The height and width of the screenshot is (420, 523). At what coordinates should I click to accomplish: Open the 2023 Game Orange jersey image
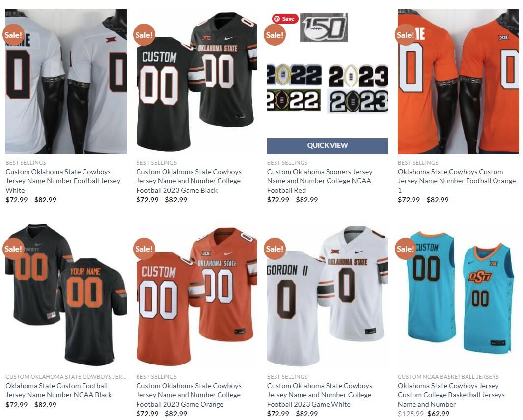coord(197,295)
